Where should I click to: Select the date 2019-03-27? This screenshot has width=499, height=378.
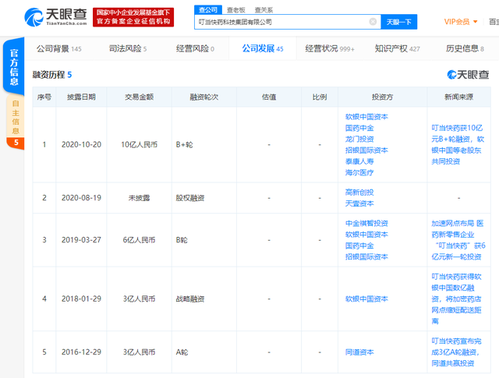[x=81, y=240]
